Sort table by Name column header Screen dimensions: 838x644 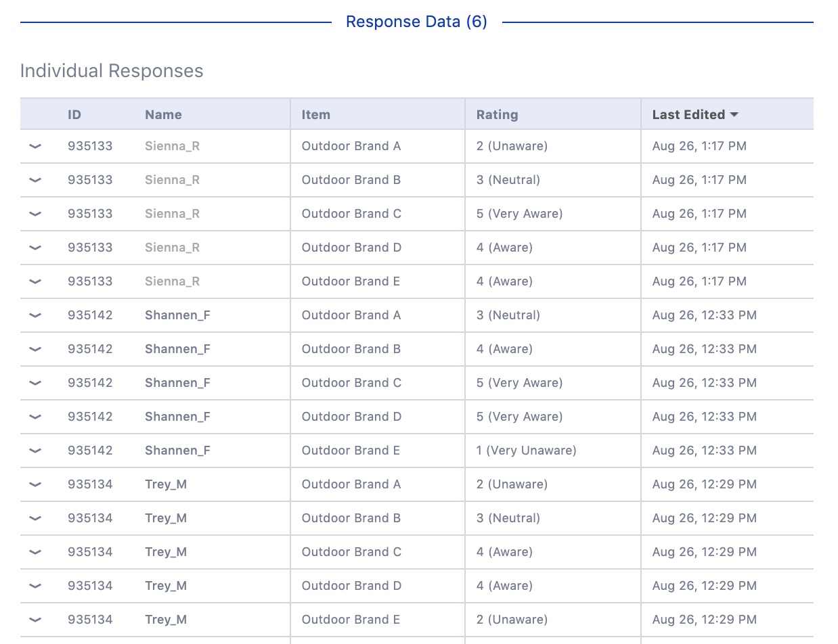point(163,114)
